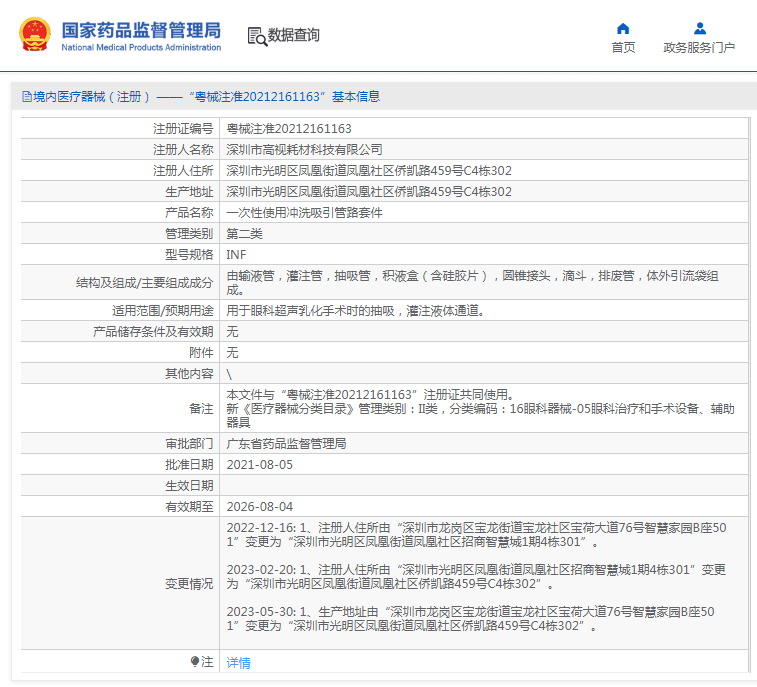
Task: Click the 有效期至 label
Action: [189, 507]
